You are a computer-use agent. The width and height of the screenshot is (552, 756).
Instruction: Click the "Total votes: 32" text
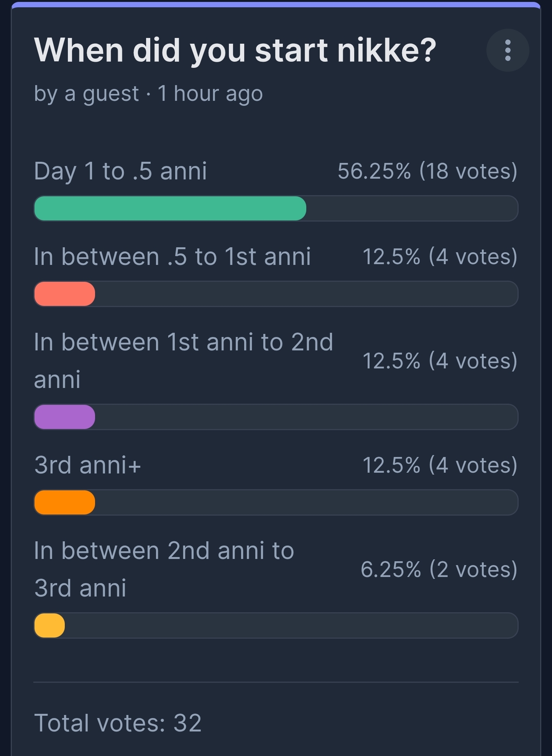118,723
